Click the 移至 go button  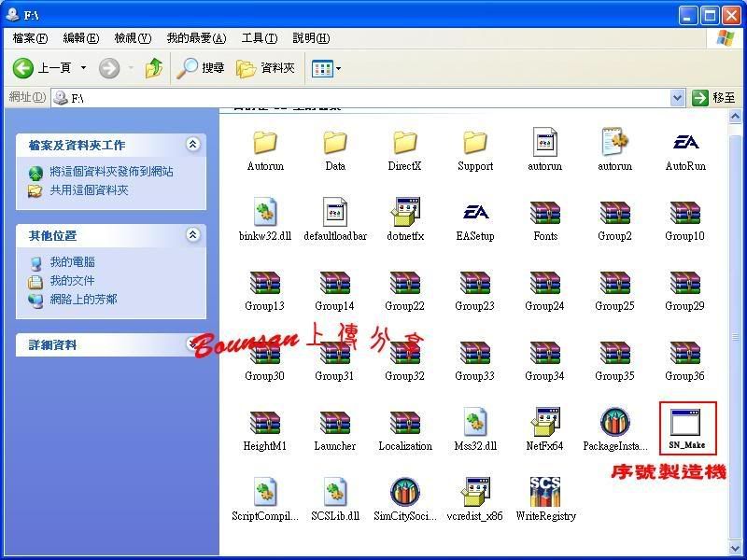pos(713,98)
